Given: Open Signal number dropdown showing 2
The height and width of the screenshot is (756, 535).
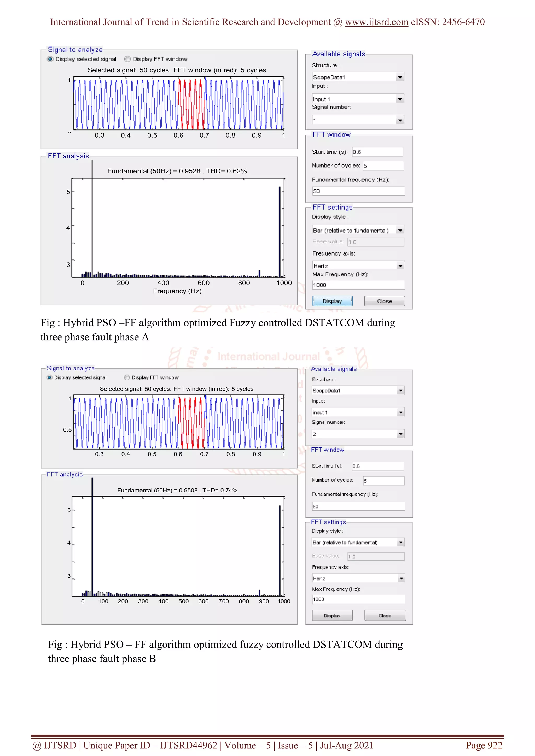Looking at the screenshot, I should point(358,434).
